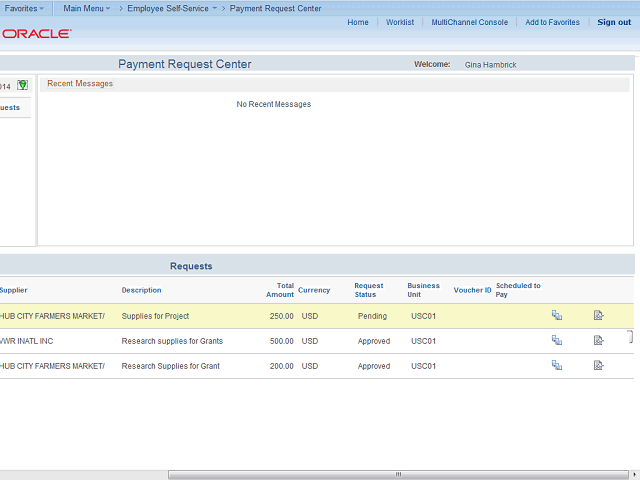640x480 pixels.
Task: Go to Payment Request Center breadcrumb
Action: (275, 8)
